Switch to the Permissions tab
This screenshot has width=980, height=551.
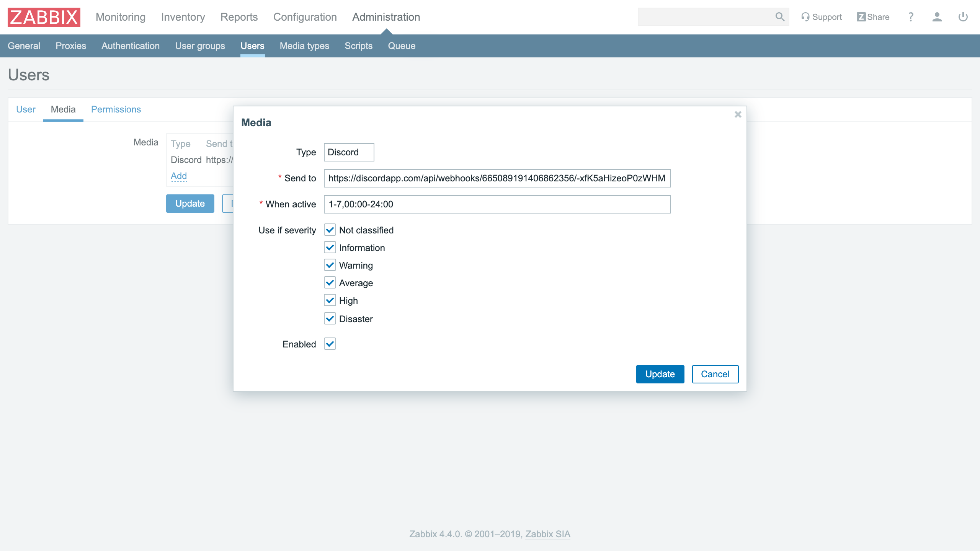116,109
